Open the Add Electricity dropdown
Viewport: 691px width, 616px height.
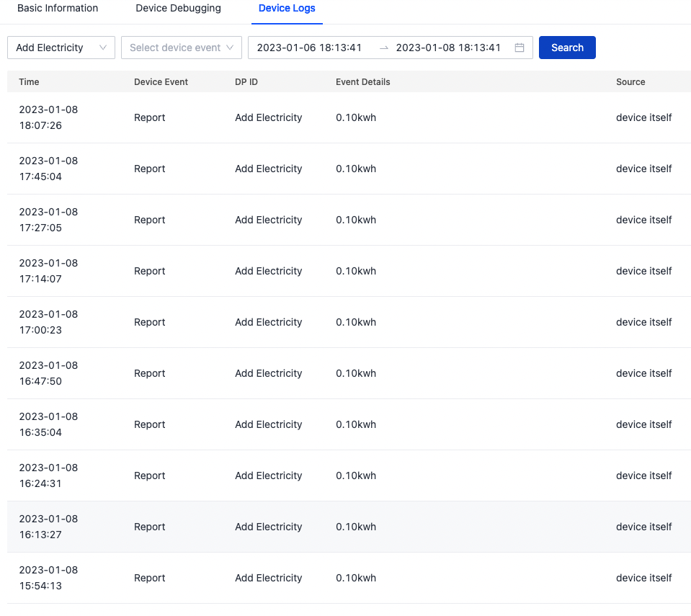pyautogui.click(x=61, y=48)
